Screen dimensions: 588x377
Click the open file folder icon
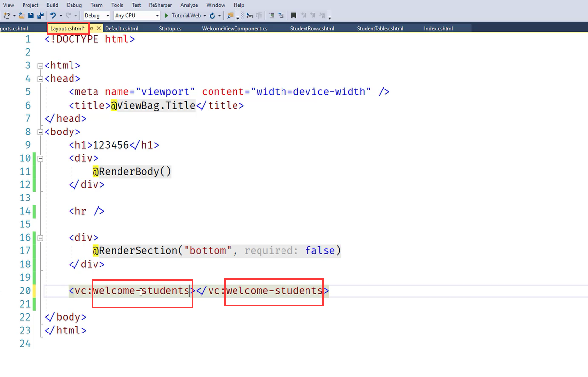(22, 16)
